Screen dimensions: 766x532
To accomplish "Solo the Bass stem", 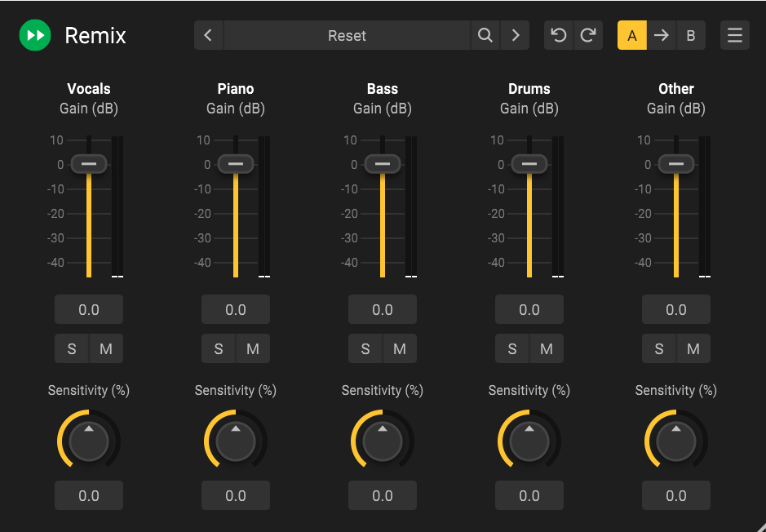I will (x=365, y=349).
